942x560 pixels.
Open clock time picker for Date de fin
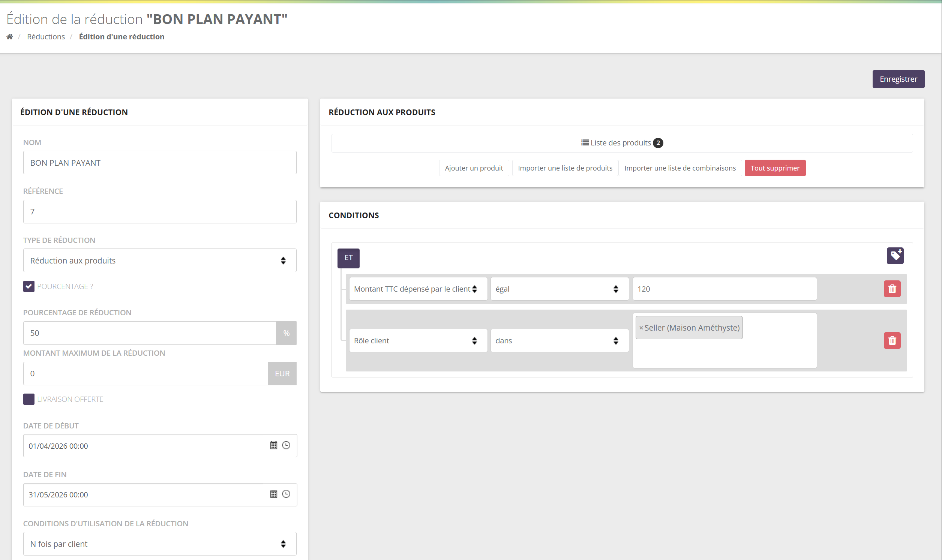point(286,494)
